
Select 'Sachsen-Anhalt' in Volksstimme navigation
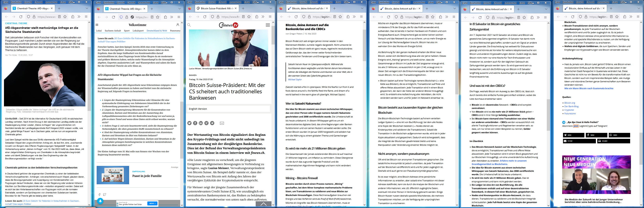113,31
